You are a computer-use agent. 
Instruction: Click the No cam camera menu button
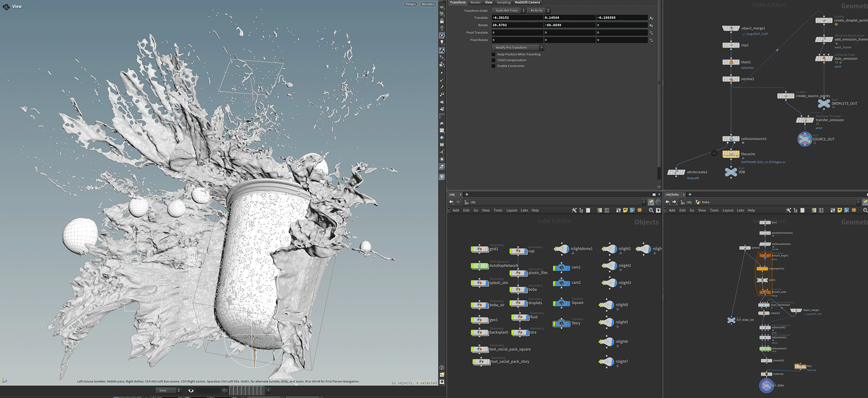coord(428,4)
